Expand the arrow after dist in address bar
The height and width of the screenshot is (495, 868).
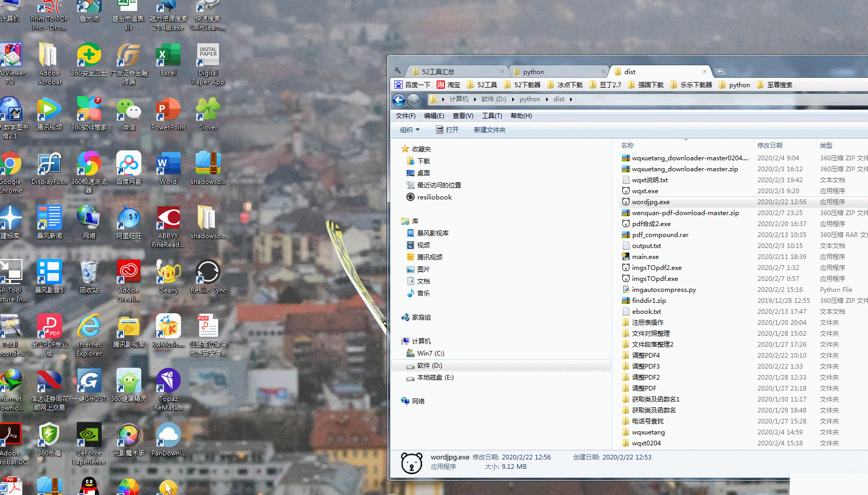tap(571, 99)
